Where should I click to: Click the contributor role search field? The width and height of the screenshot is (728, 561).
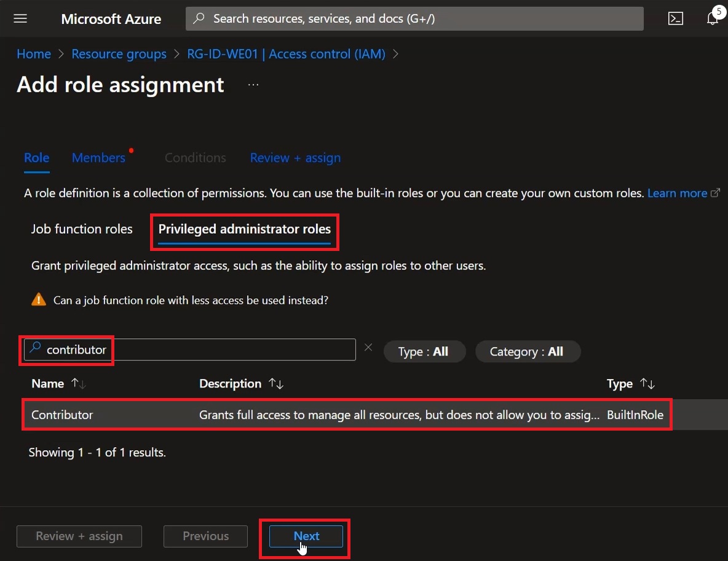[190, 349]
